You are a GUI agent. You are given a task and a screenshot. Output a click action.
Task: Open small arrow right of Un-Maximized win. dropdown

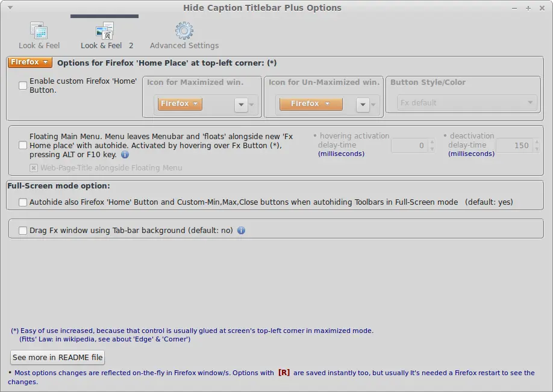[x=373, y=105]
